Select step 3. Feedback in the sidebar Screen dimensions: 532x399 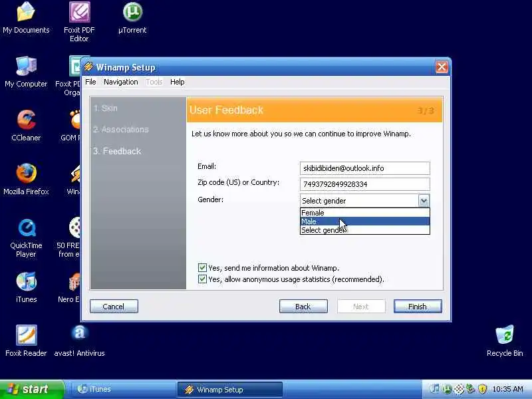click(117, 152)
